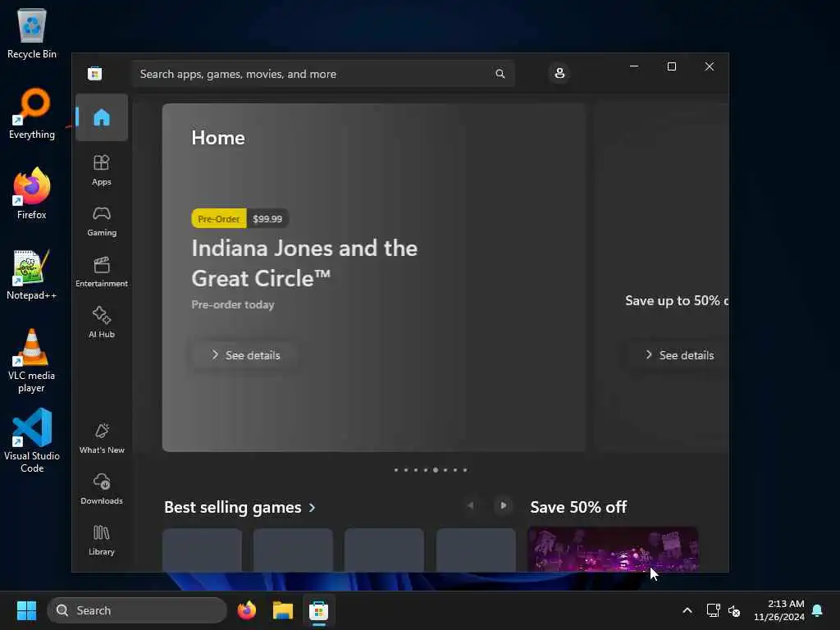Open the Apps section in the sidebar

101,171
